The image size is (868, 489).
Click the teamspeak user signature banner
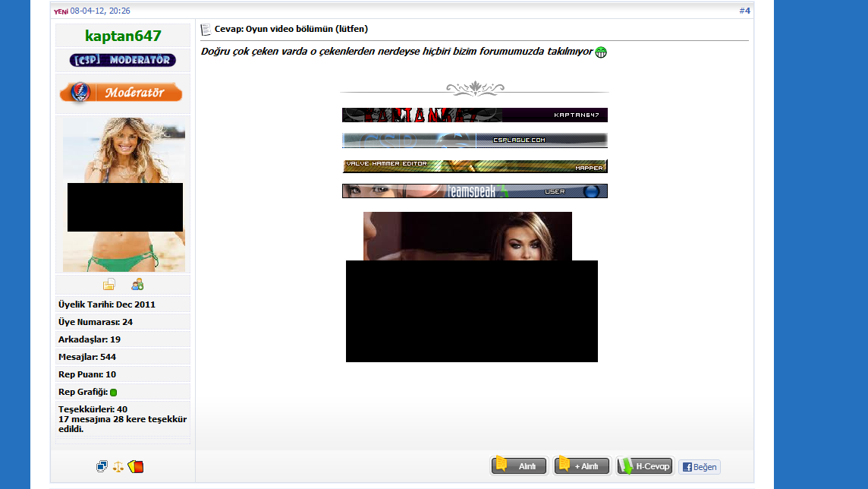474,191
